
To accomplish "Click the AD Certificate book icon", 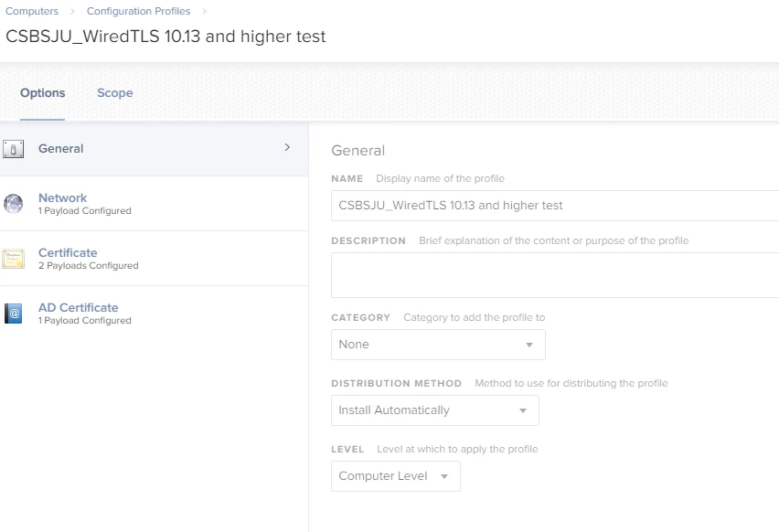I will tap(14, 314).
